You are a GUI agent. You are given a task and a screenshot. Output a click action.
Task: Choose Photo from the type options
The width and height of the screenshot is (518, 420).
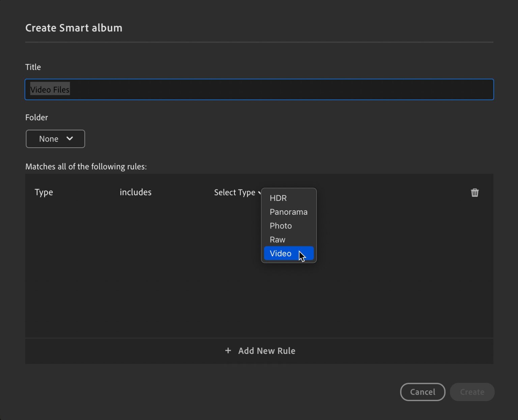click(281, 226)
